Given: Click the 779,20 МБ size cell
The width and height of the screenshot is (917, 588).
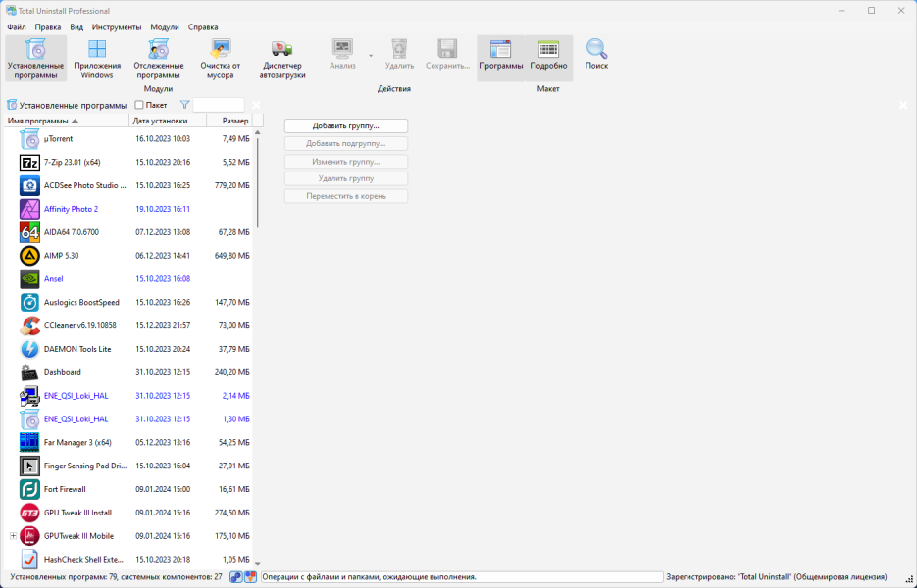Looking at the screenshot, I should 231,186.
